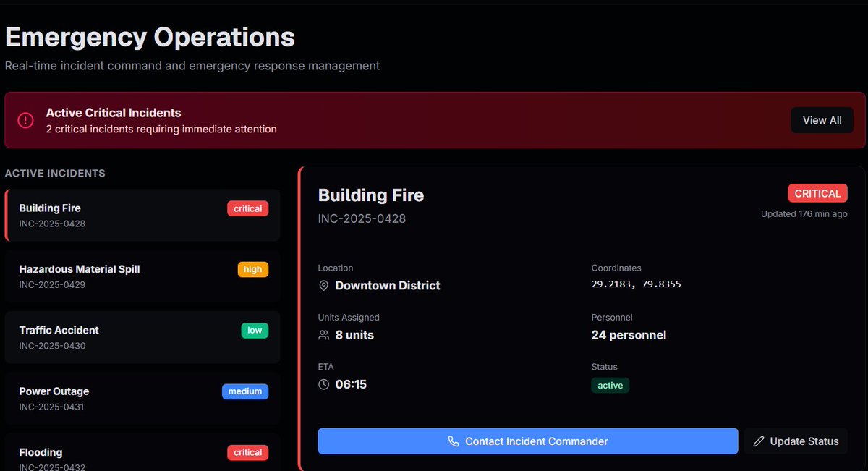
Task: Click the alert icon in critical incidents banner
Action: coord(25,120)
